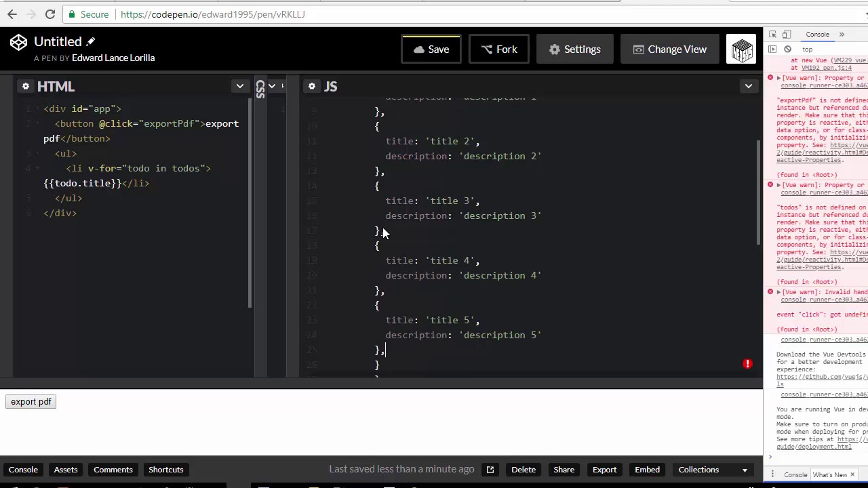Screen dimensions: 868x488
Task: Open the CodePen Console panel
Action: click(x=23, y=470)
